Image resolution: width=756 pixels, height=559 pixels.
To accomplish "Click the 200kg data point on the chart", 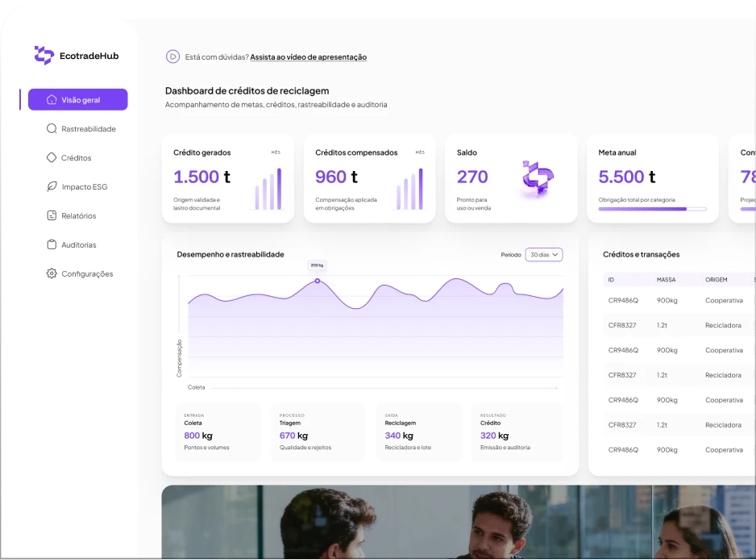I will [318, 281].
